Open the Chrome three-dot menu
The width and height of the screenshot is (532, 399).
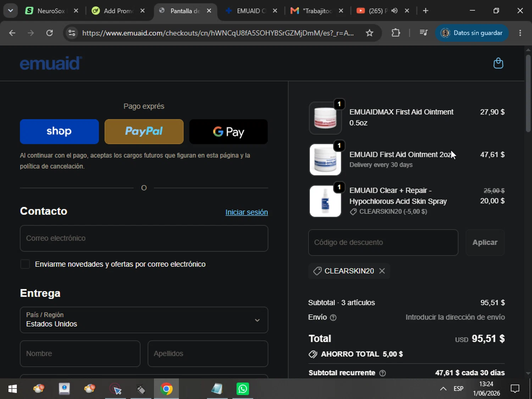pos(520,33)
